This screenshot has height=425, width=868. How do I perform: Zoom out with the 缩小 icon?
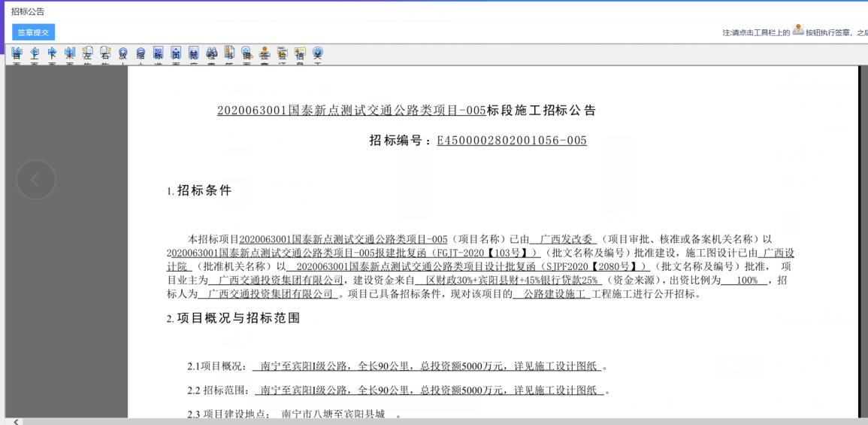pyautogui.click(x=141, y=54)
